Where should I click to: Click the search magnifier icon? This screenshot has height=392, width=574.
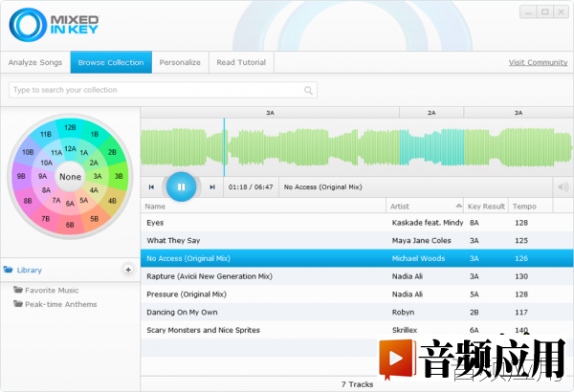coord(308,90)
